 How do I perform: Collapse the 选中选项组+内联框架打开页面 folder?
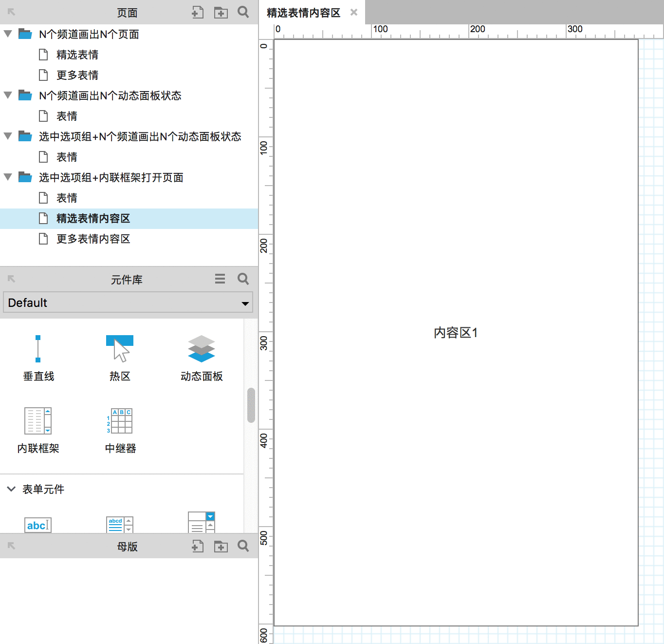[x=8, y=177]
